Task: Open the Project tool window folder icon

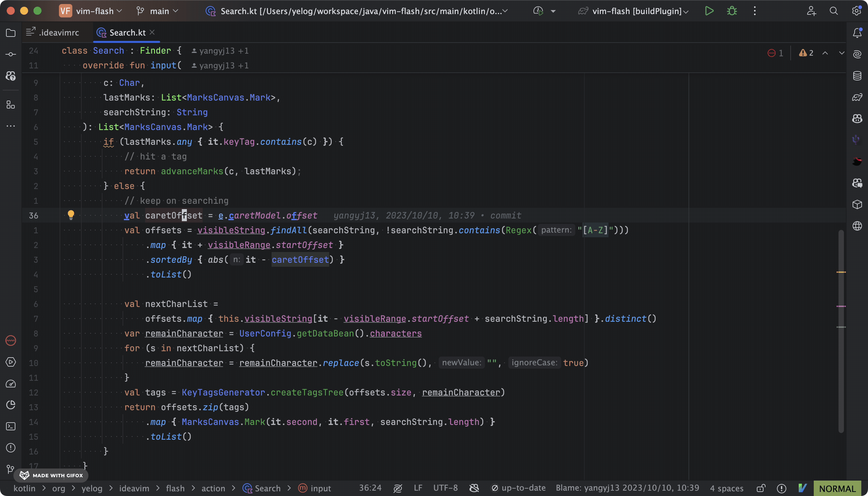Action: pyautogui.click(x=11, y=33)
